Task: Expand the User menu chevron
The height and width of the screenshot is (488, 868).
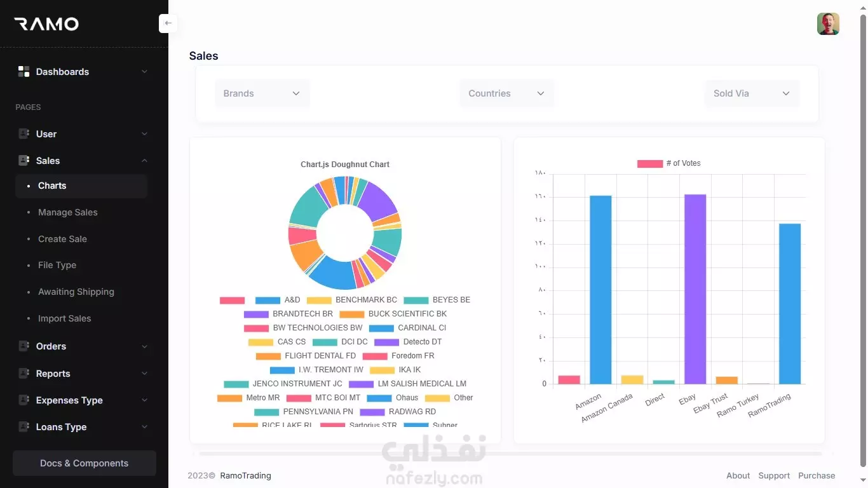Action: pyautogui.click(x=144, y=134)
